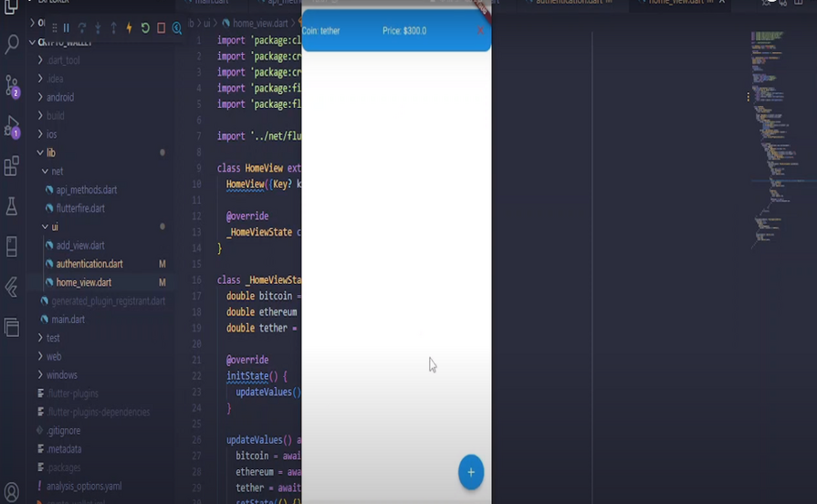Switch to the authentication.dart editor tab
817x504 pixels.
pyautogui.click(x=569, y=2)
